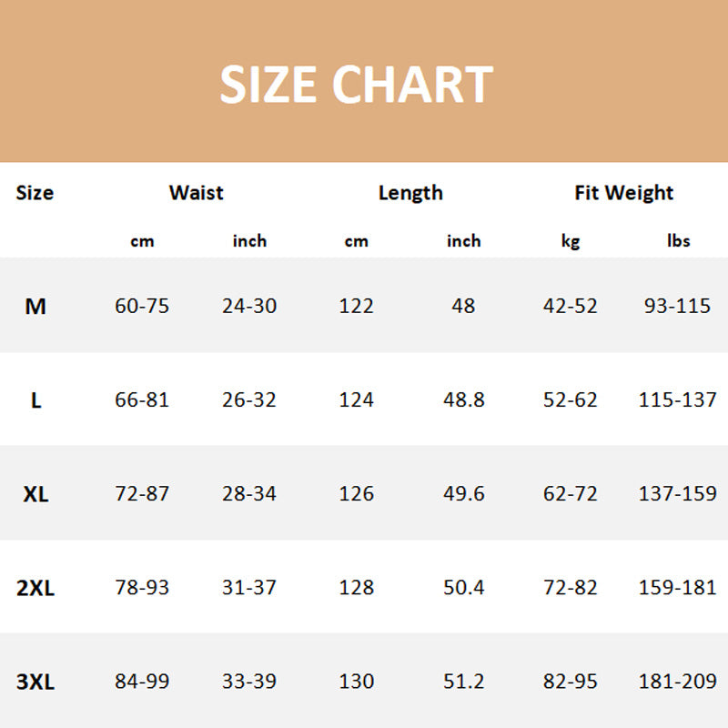
Task: Click the 60-75 waist cm value
Action: point(142,306)
